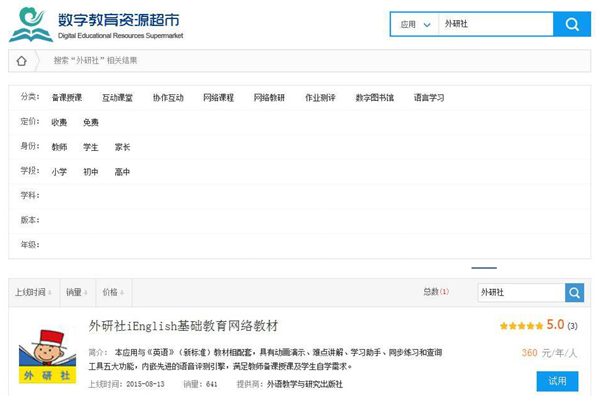Click the top search field containing 外研社
Image resolution: width=600 pixels, height=396 pixels.
(x=496, y=24)
